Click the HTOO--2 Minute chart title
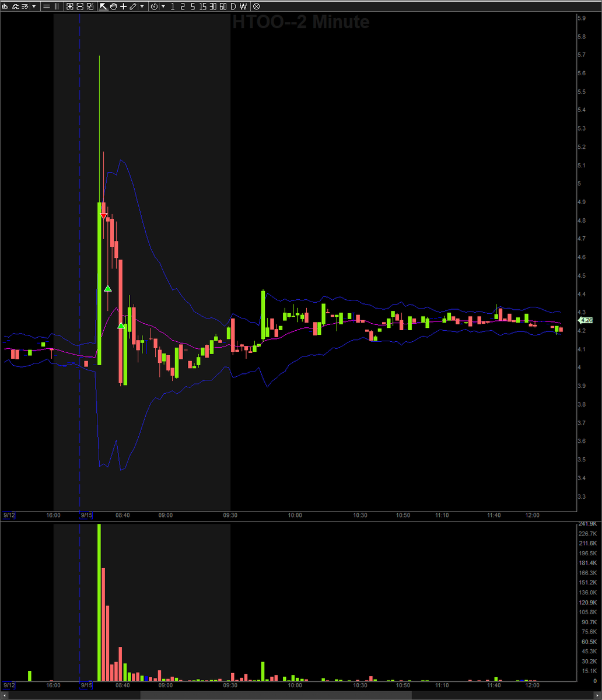The image size is (602, 700). pos(301,22)
